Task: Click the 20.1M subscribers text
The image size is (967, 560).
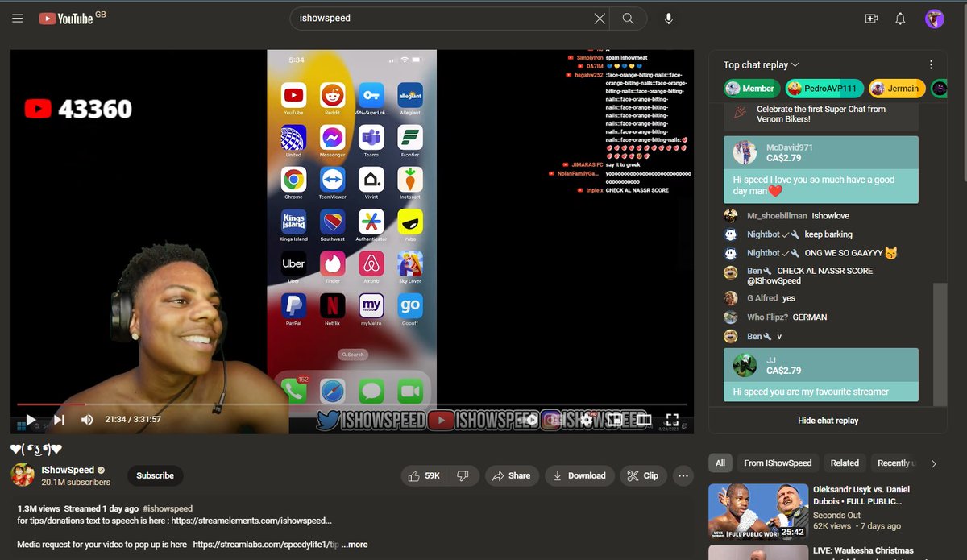Action: [76, 482]
